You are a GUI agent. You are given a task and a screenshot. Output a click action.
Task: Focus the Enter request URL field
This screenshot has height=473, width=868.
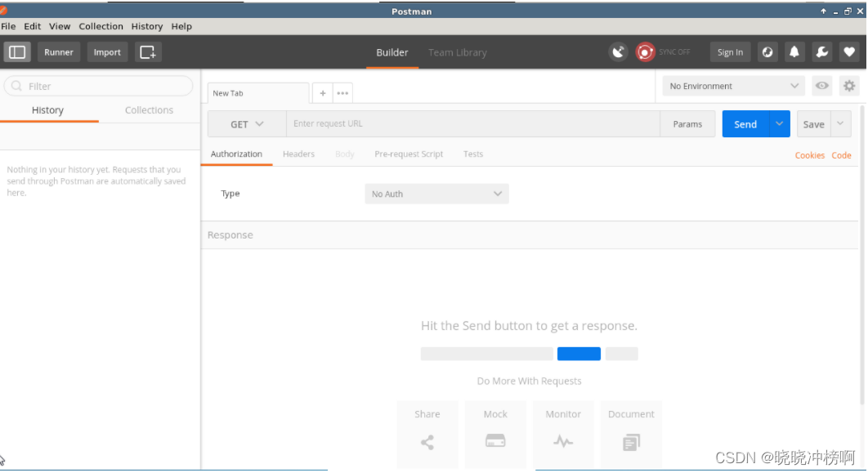tap(473, 124)
